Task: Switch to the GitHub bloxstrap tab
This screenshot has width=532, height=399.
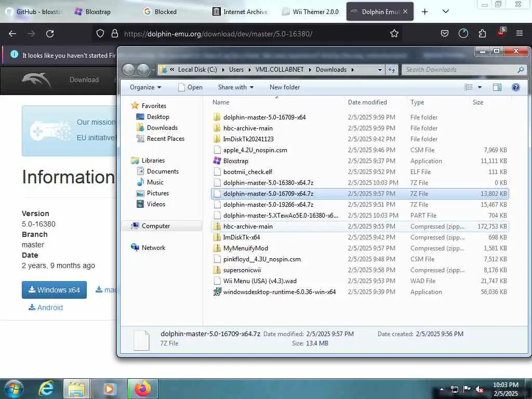Action: (34, 12)
